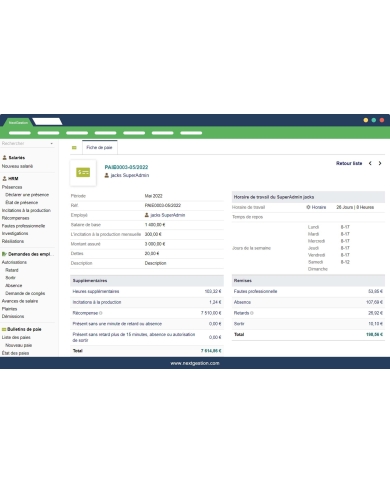Open État de présence
Viewport: 390px width, 484px height.
tap(22, 203)
